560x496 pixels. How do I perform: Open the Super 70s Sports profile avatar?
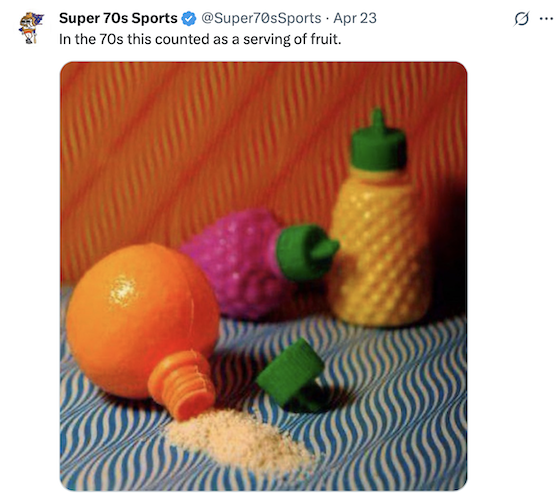pyautogui.click(x=31, y=28)
